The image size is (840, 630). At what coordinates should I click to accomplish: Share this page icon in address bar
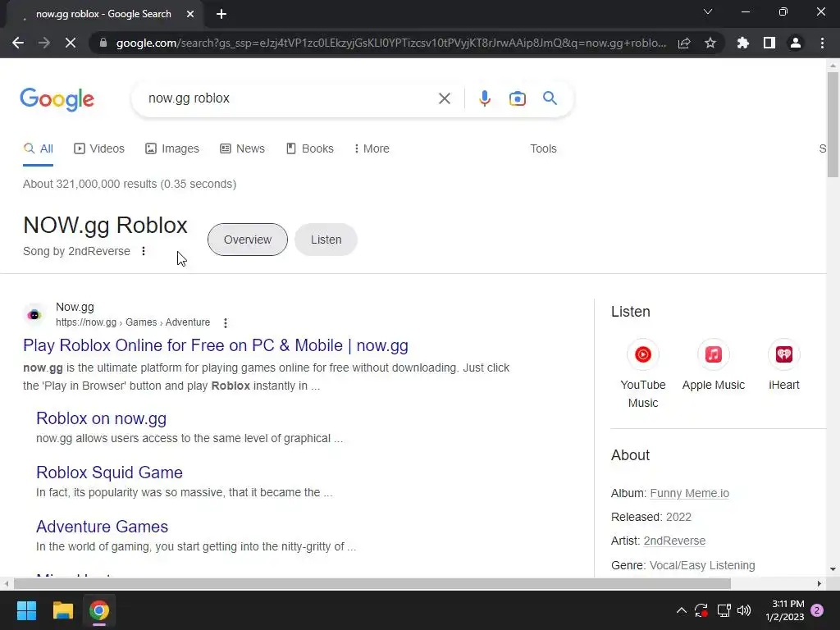(684, 43)
